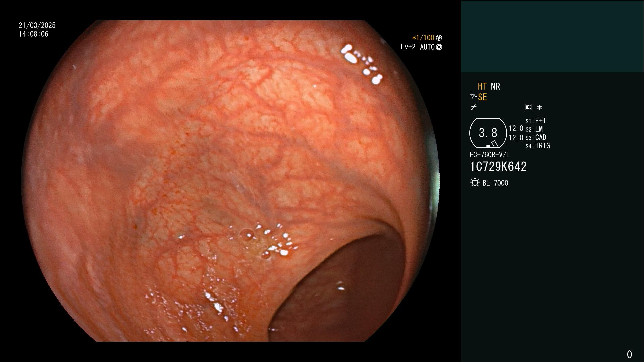Click the counter 0 at bottom right
This screenshot has width=644, height=362.
click(x=629, y=354)
